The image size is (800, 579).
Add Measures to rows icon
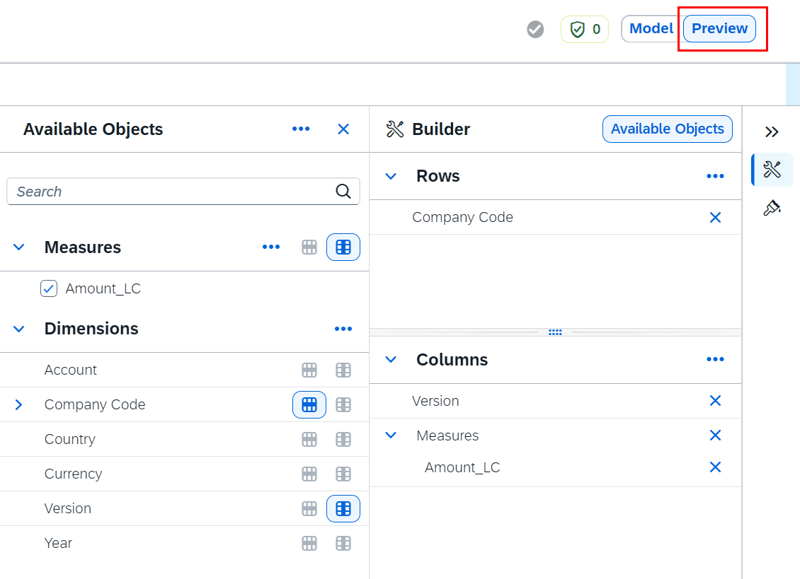(x=309, y=247)
